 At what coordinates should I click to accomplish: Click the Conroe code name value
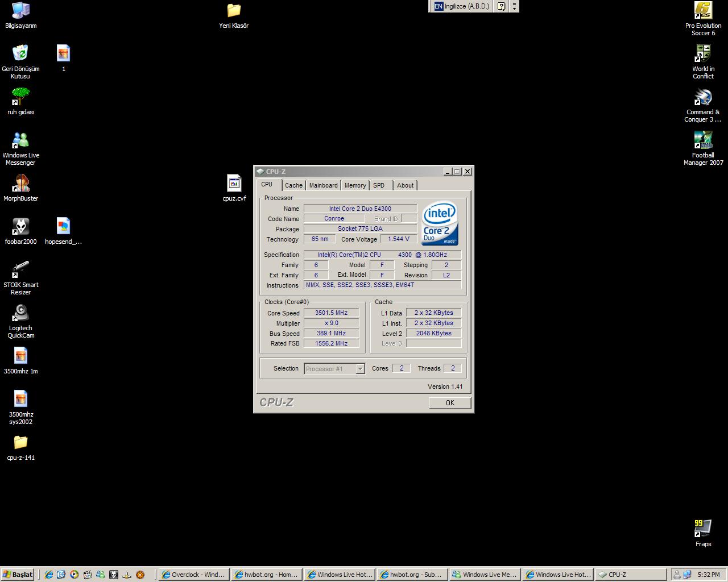coord(334,218)
